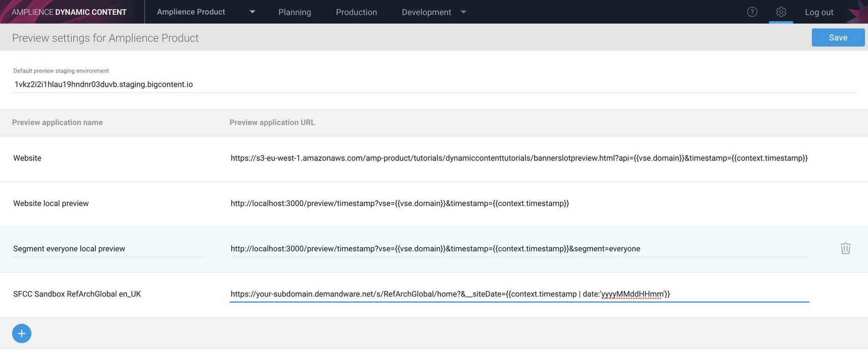Add a new preview application with plus button
This screenshot has width=868, height=351.
pos(22,333)
